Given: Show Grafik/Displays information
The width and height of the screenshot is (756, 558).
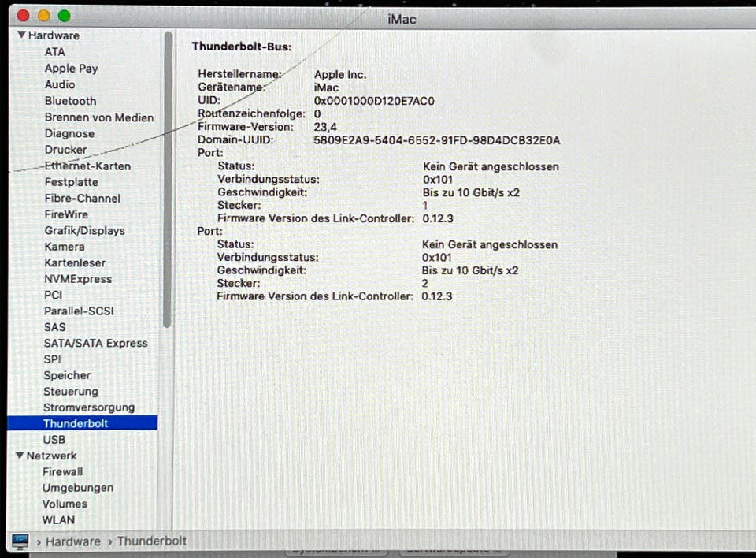Looking at the screenshot, I should tap(84, 230).
